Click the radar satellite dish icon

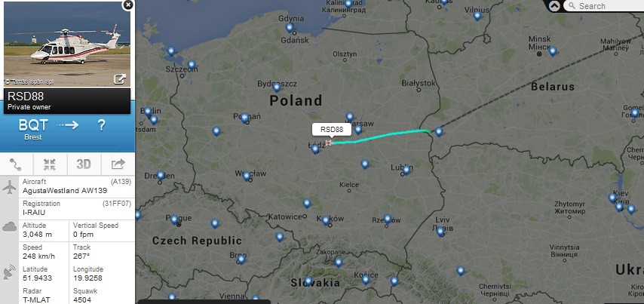[9, 272]
